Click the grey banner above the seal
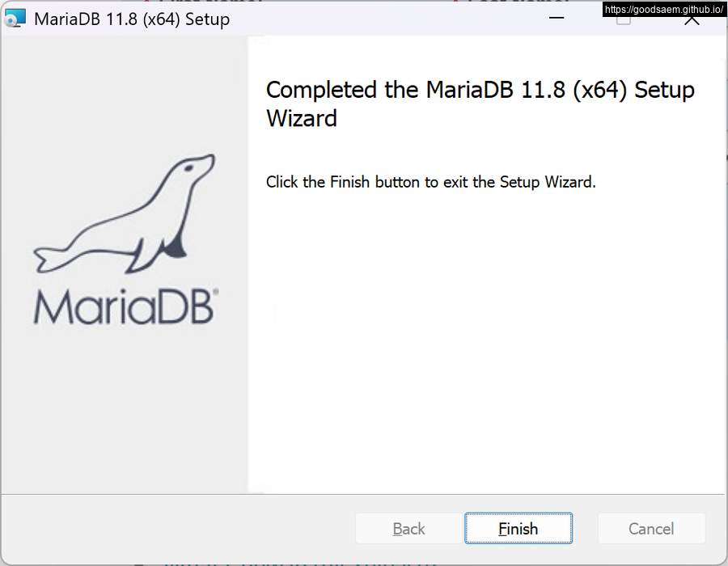The height and width of the screenshot is (566, 728). click(x=125, y=93)
